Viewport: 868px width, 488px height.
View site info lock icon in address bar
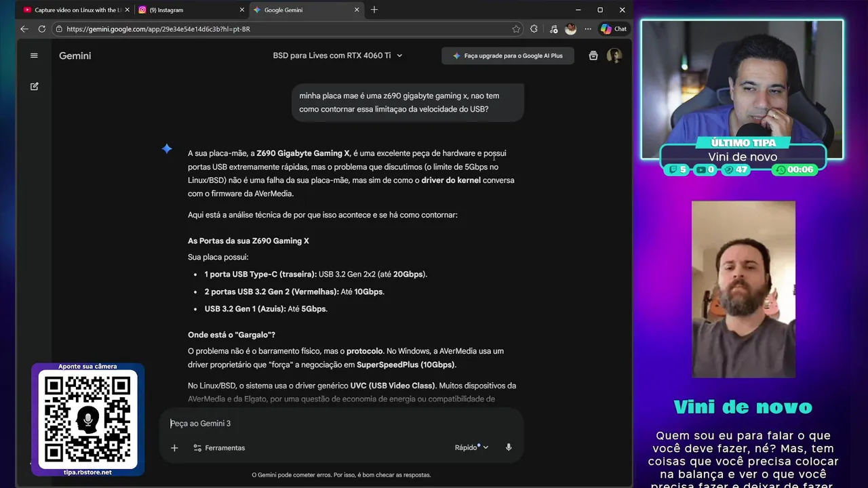(59, 29)
